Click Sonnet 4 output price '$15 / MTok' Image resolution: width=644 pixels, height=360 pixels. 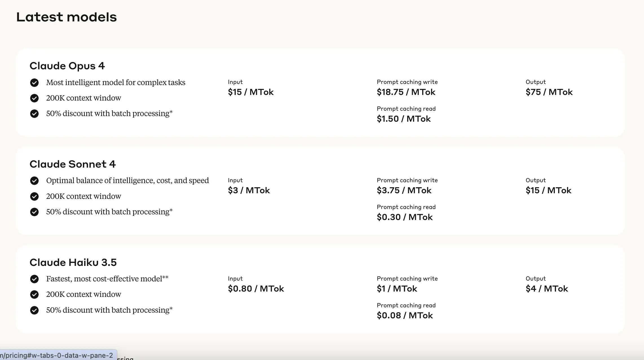(x=548, y=190)
